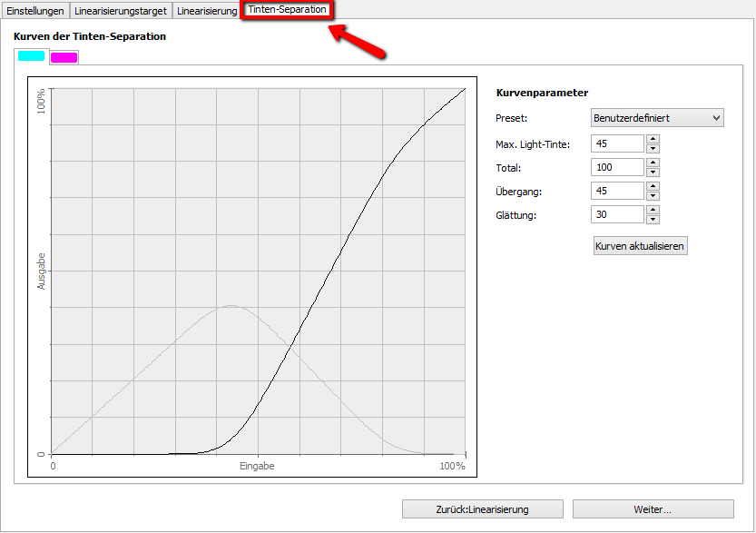Decrease Glättung value with down arrow
Screen dimensions: 756x533
[x=653, y=219]
